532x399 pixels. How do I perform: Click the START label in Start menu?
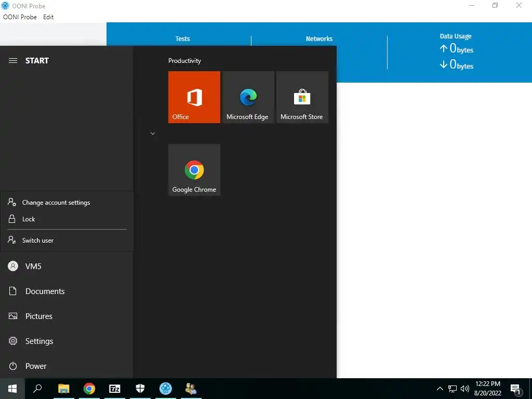tap(37, 61)
